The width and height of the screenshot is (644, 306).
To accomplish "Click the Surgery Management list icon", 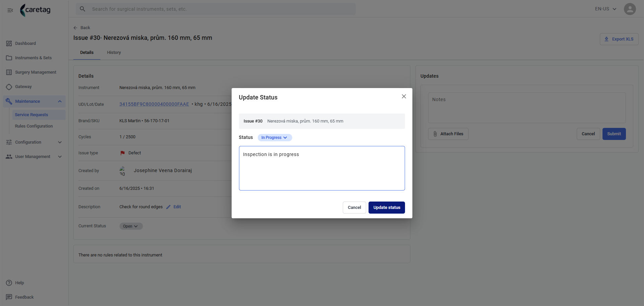I will pos(9,72).
